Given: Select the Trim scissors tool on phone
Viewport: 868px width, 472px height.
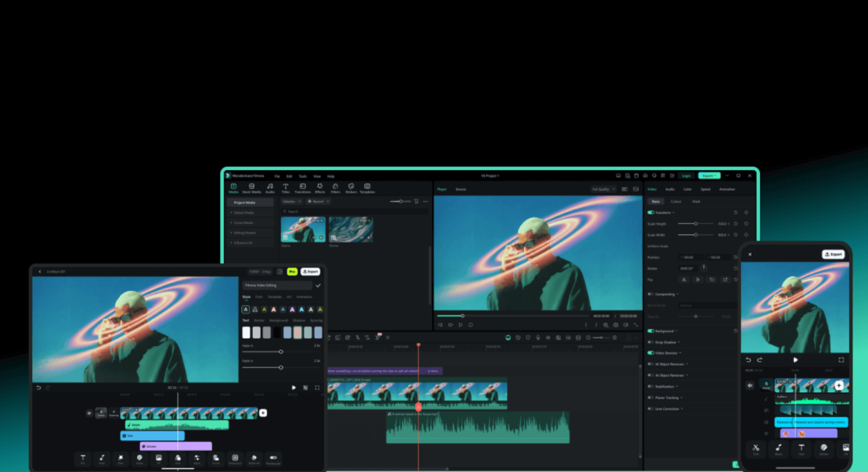Looking at the screenshot, I should (756, 449).
